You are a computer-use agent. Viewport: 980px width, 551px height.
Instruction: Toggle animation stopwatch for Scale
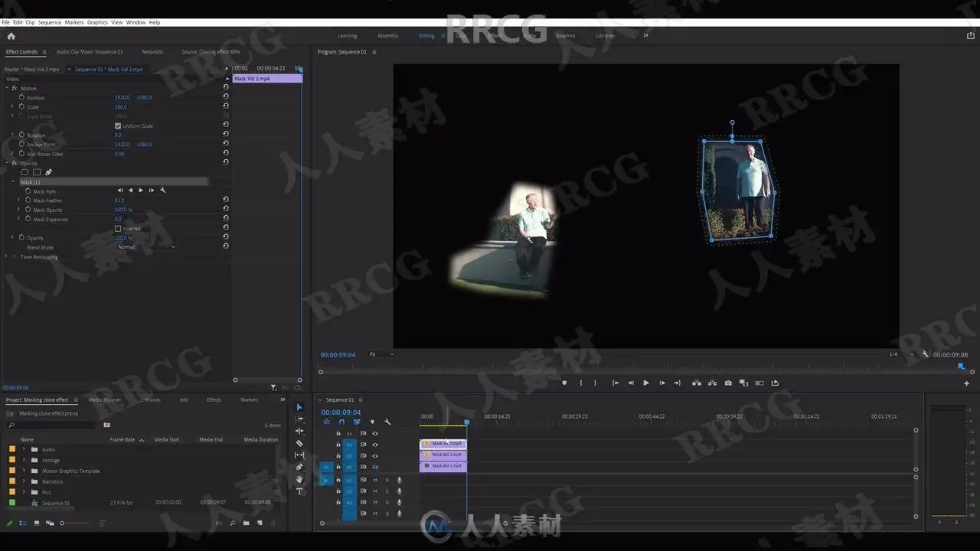21,107
